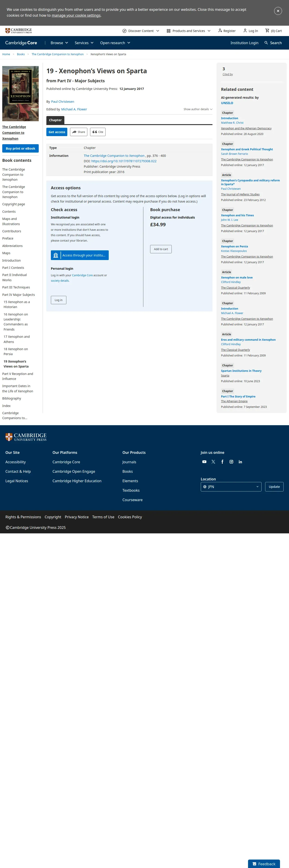This screenshot has width=289, height=868.
Task: Click the Log In user icon
Action: coord(245,31)
